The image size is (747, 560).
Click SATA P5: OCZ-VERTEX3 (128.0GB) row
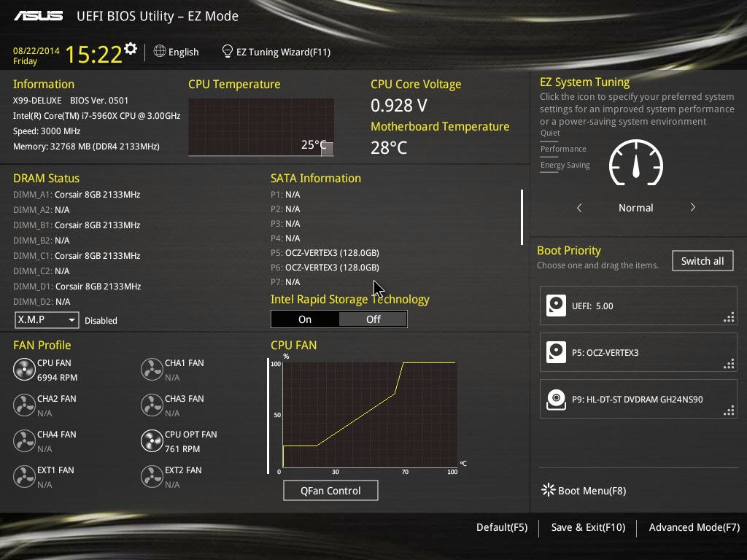[325, 253]
